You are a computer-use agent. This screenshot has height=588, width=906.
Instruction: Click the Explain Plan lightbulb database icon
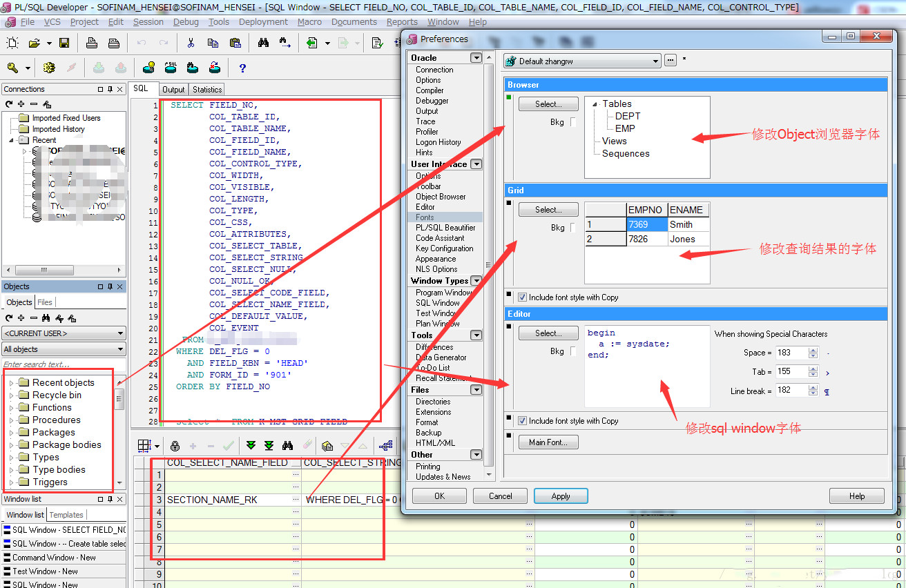[x=148, y=68]
